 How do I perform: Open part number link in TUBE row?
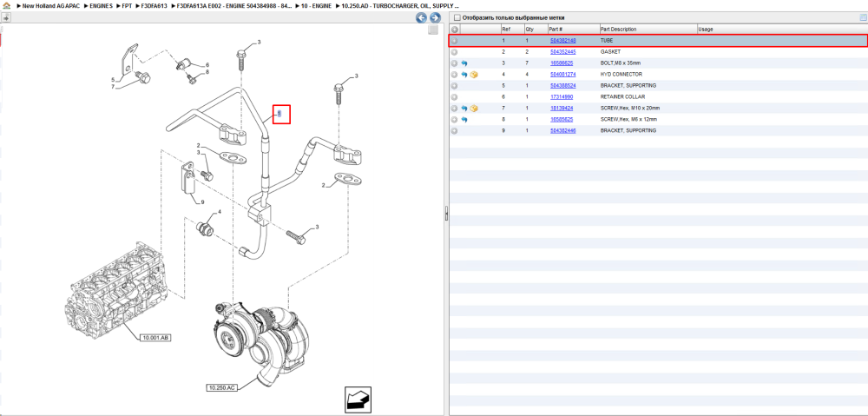(563, 41)
